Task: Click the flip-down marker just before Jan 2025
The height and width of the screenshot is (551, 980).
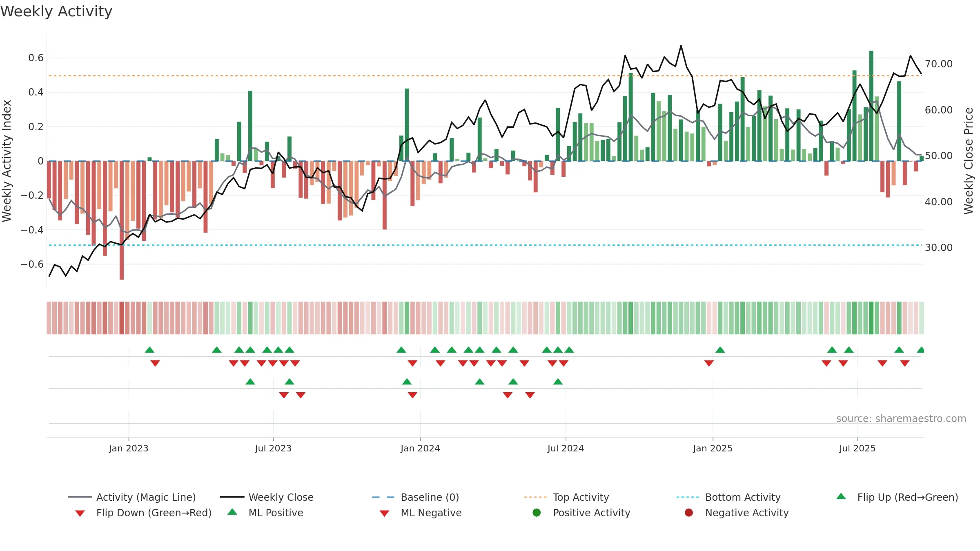Action: click(709, 363)
